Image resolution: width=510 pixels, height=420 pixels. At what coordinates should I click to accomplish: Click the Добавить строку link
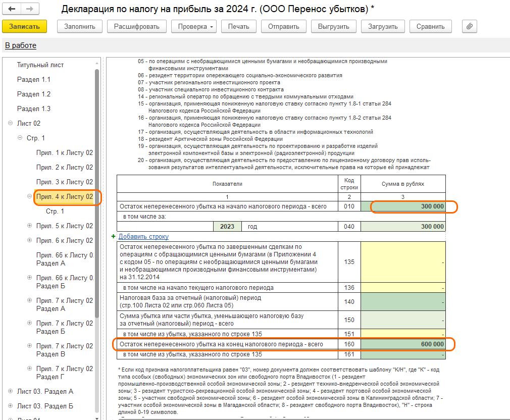[x=143, y=236]
